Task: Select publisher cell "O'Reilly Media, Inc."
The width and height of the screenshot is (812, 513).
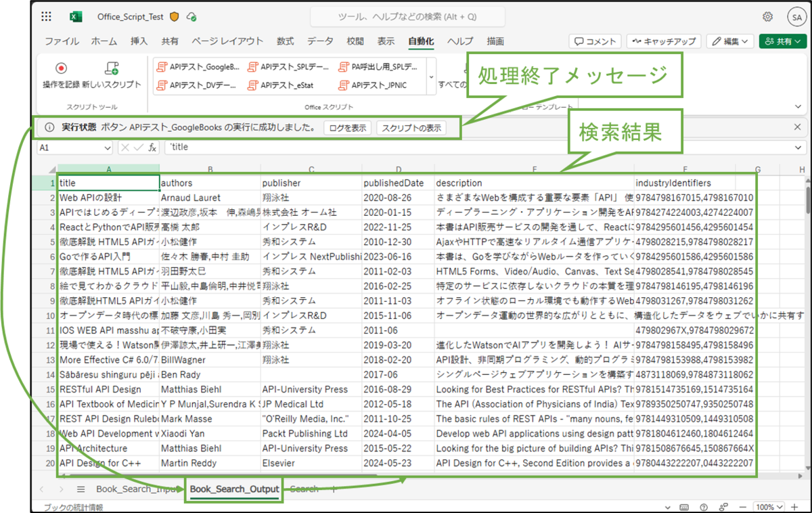Action: [311, 418]
